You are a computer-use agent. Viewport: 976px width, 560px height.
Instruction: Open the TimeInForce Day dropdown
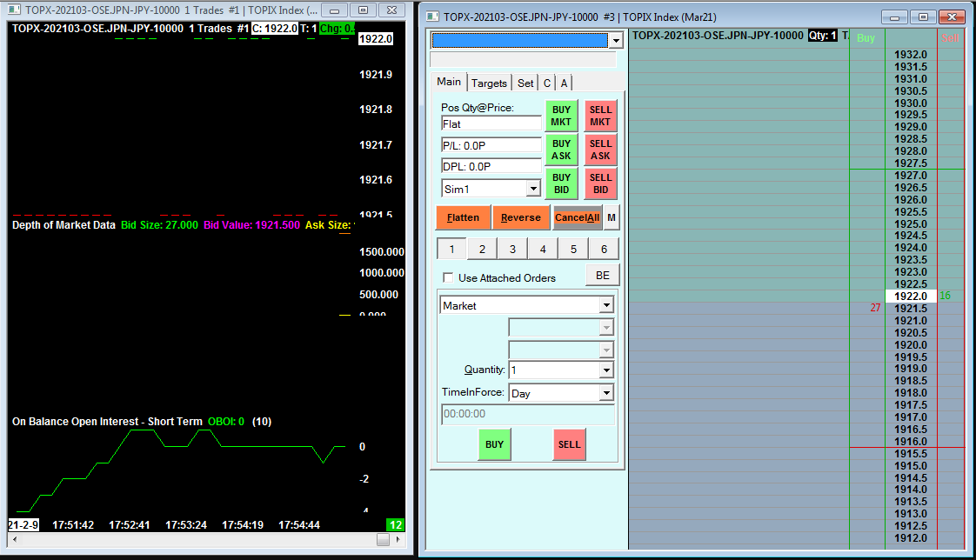606,393
